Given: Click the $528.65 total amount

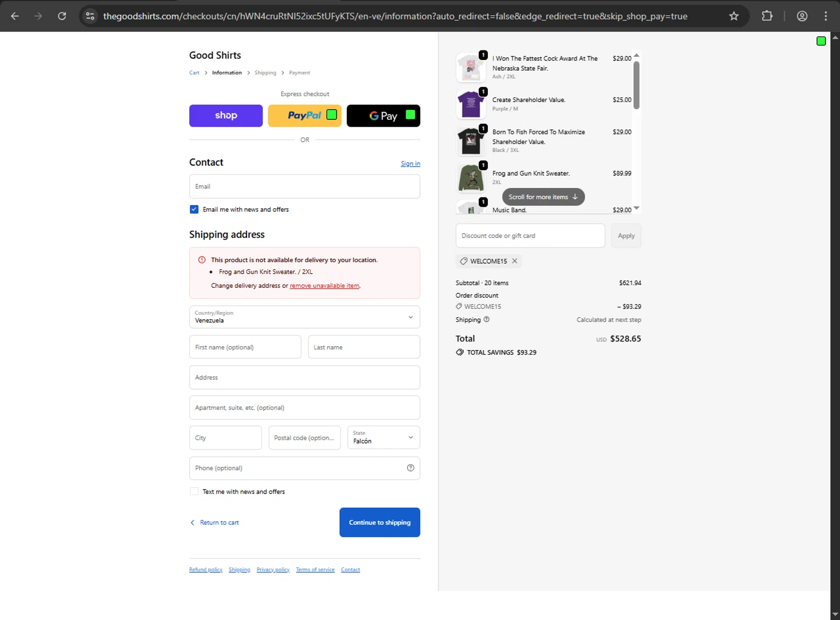Looking at the screenshot, I should pyautogui.click(x=626, y=339).
